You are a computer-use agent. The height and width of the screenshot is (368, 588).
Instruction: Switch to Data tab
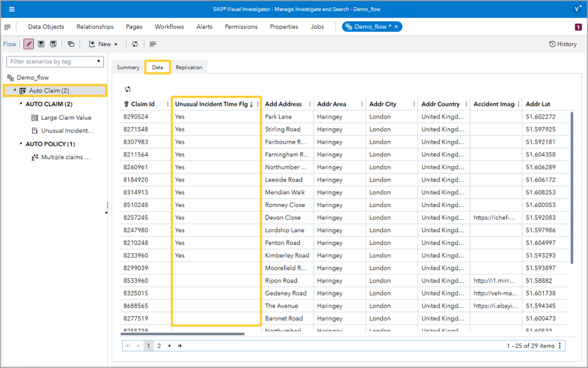pos(157,67)
